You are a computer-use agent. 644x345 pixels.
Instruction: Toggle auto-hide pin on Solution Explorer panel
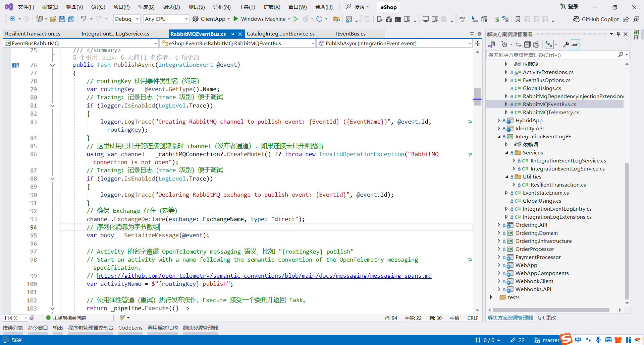pyautogui.click(x=618, y=34)
